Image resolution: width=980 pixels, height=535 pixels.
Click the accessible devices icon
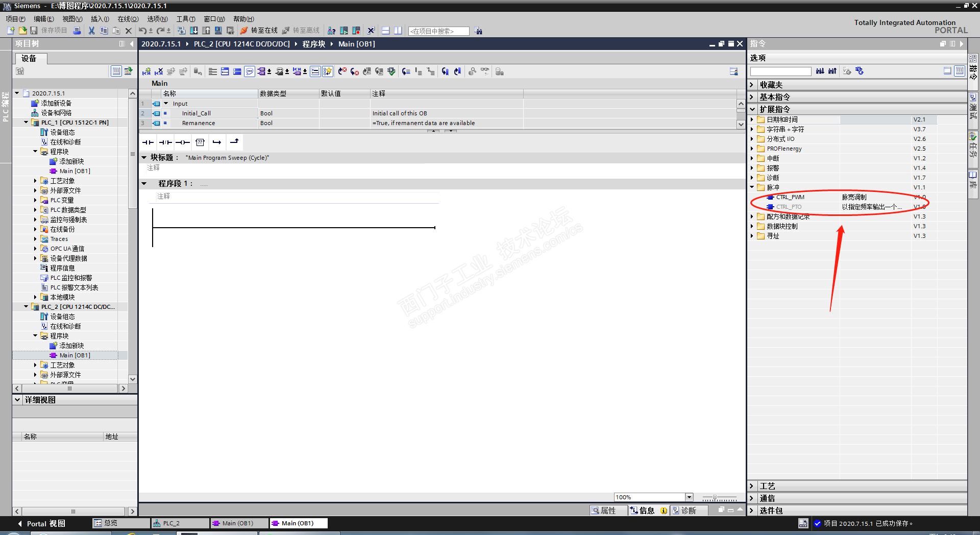331,31
